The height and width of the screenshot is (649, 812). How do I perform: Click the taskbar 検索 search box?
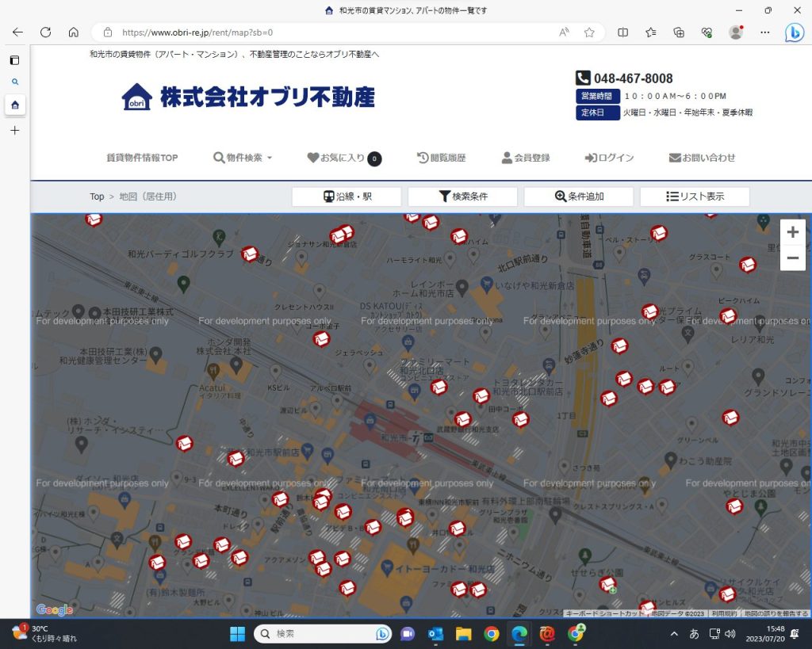[323, 633]
